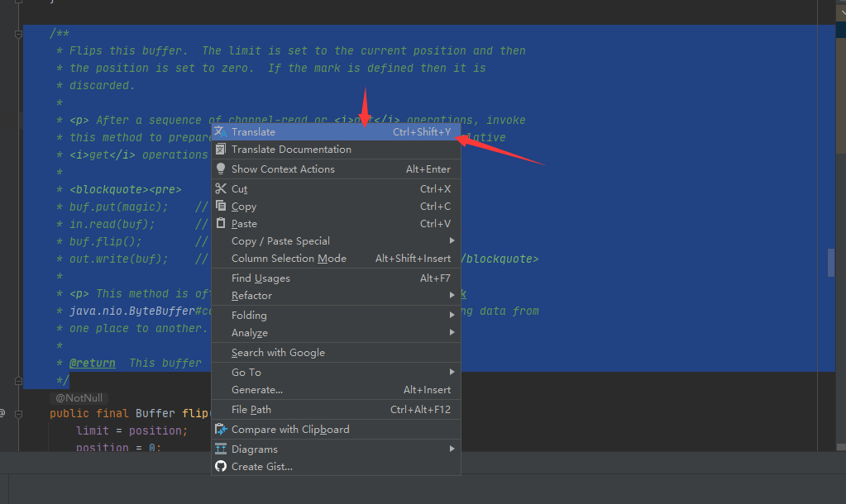Expand the Refactor submenu arrow

coord(452,296)
